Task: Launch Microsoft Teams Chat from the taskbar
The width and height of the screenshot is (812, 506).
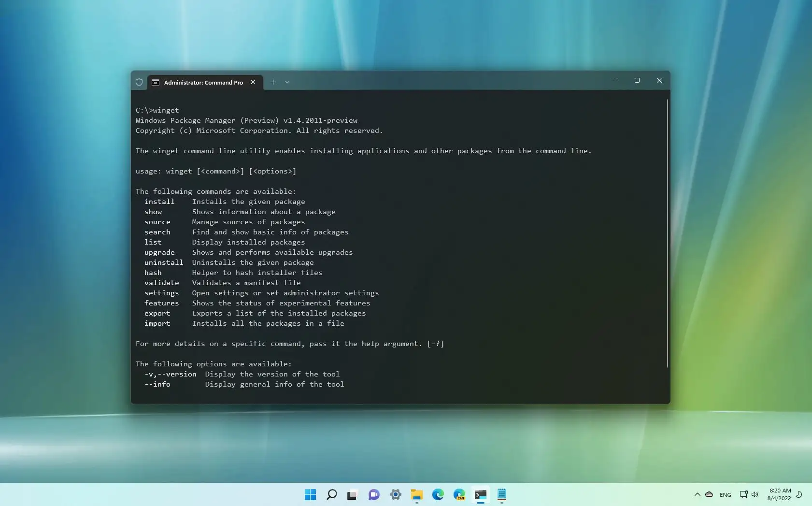Action: [x=374, y=495]
